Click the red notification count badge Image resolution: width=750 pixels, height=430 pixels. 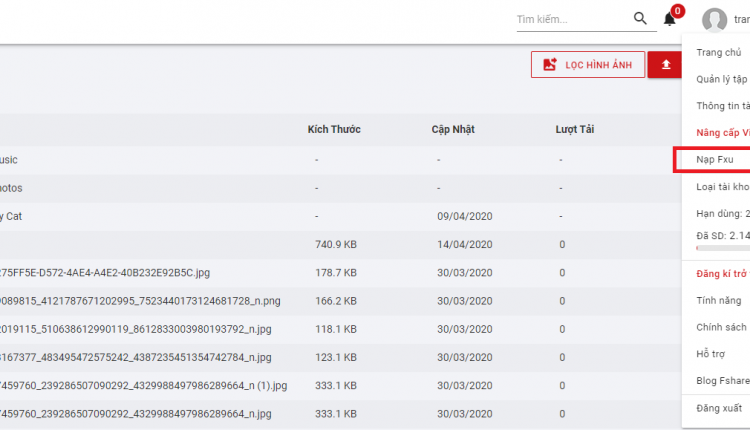pos(677,11)
